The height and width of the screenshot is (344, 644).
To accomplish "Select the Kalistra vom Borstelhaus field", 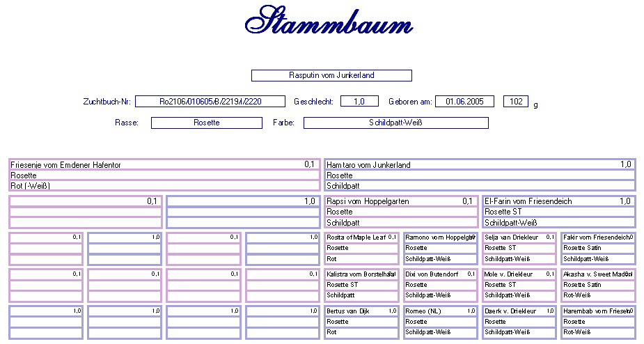I will pos(361,274).
